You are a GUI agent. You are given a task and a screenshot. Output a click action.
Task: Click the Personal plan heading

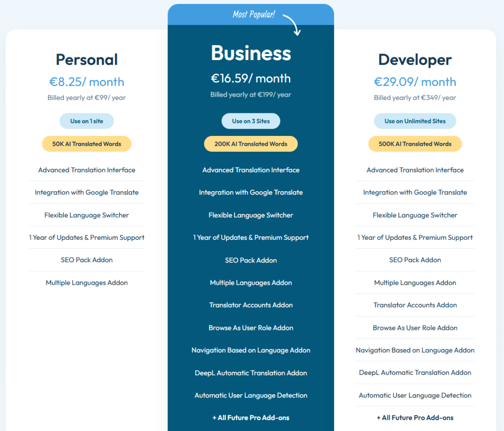click(87, 60)
